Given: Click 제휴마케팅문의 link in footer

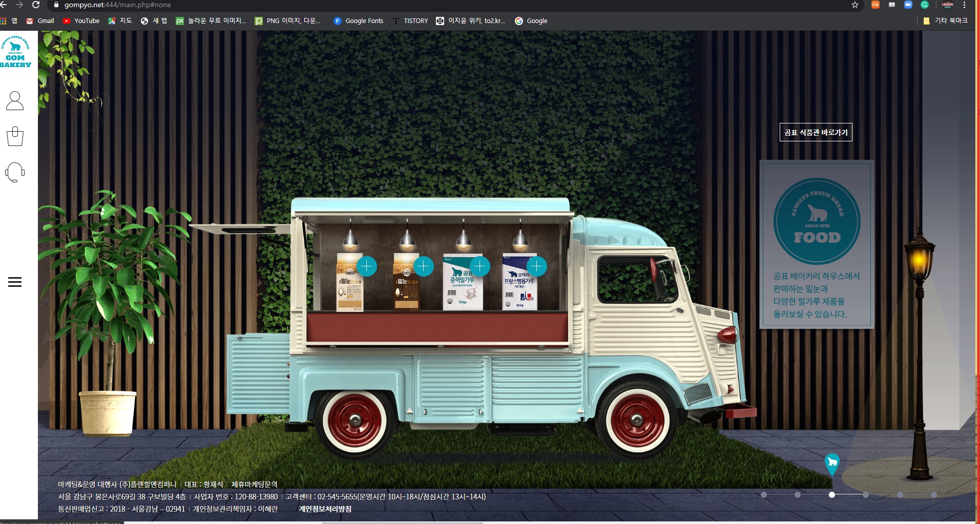Looking at the screenshot, I should (x=254, y=484).
